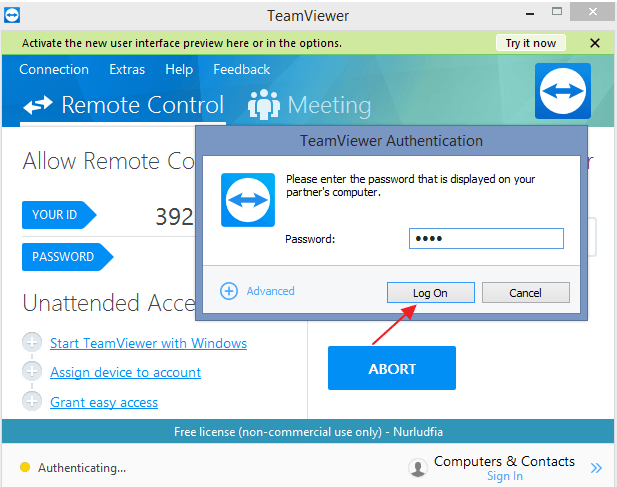The image size is (617, 487).
Task: Open Start TeamViewer with Windows link
Action: pyautogui.click(x=148, y=343)
